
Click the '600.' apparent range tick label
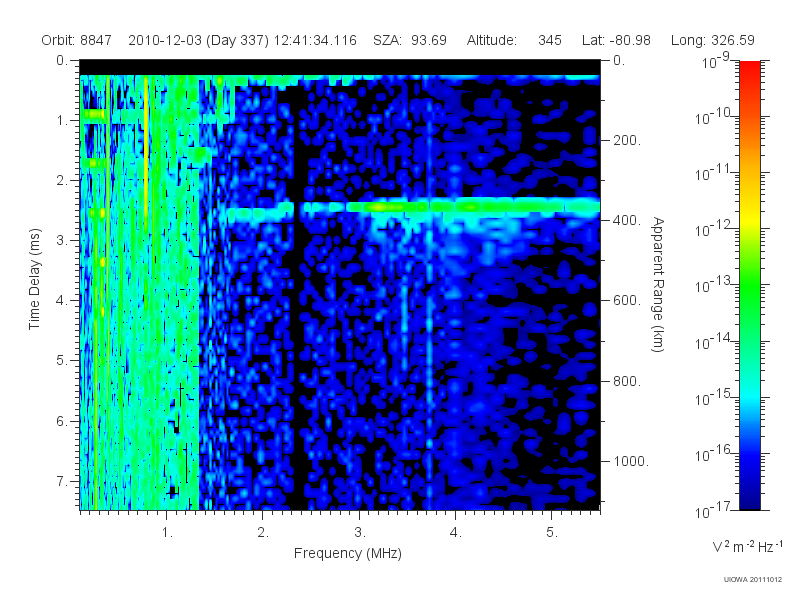click(x=627, y=301)
